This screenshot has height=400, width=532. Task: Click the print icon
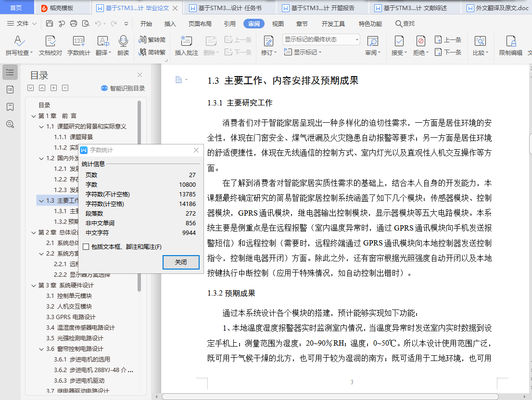[74, 24]
